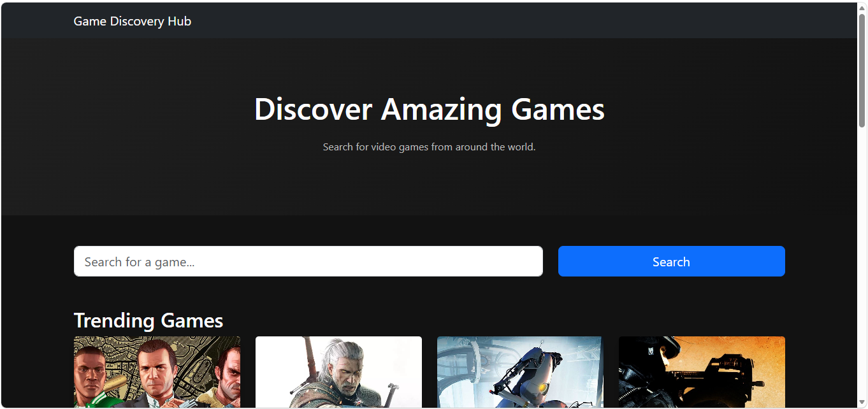This screenshot has width=868, height=409.
Task: Click the scrollbar down arrow
Action: [x=862, y=402]
